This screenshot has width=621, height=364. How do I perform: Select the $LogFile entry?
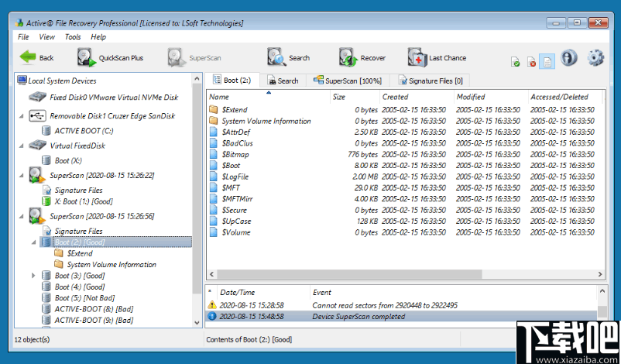[235, 177]
